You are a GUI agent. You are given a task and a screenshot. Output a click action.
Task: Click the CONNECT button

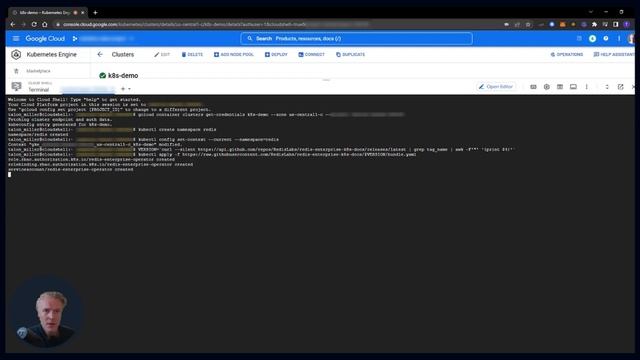point(311,54)
